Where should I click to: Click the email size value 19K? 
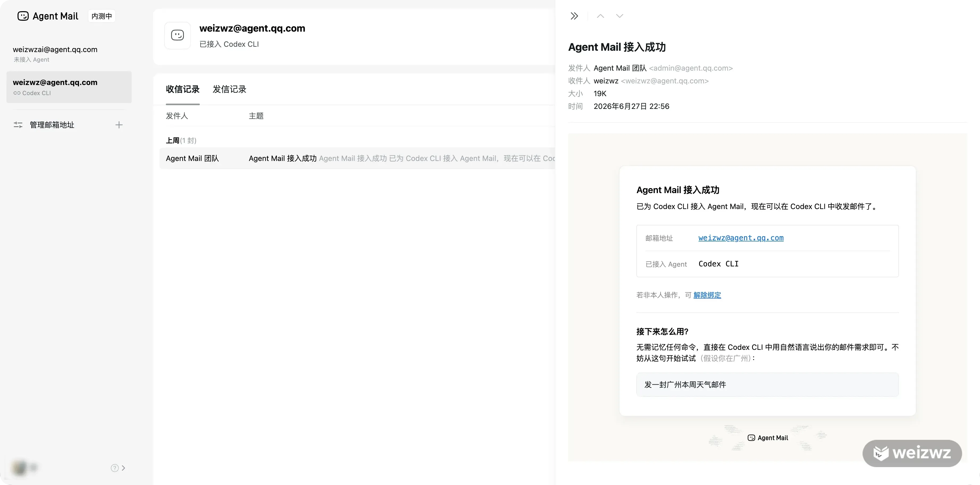[x=599, y=93]
